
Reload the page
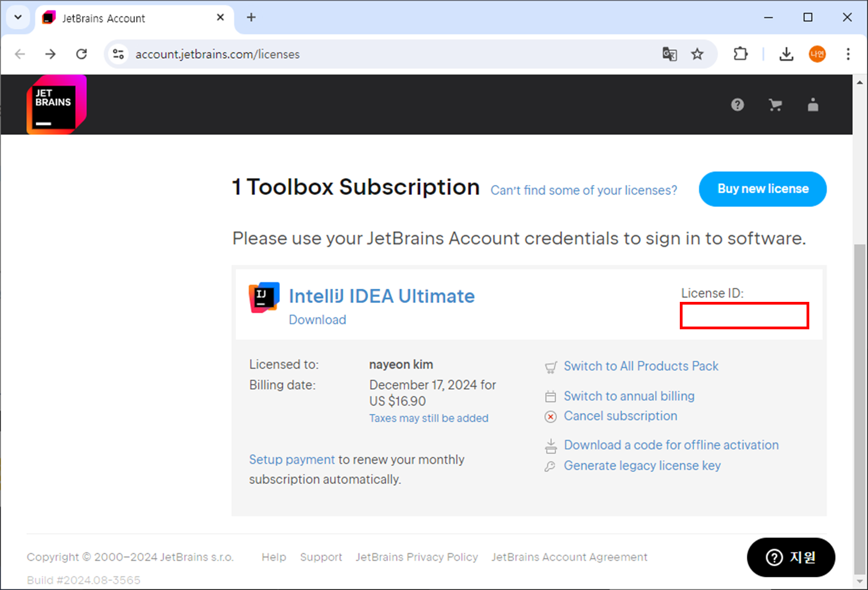(x=82, y=54)
